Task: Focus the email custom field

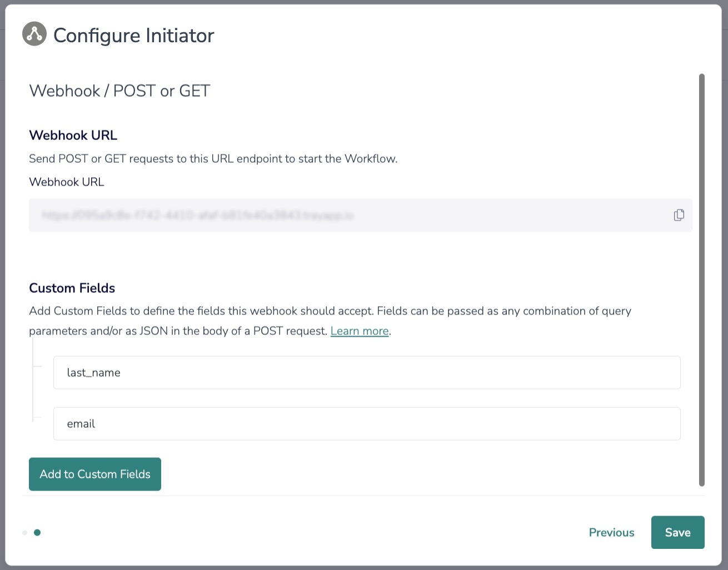Action: pos(367,424)
